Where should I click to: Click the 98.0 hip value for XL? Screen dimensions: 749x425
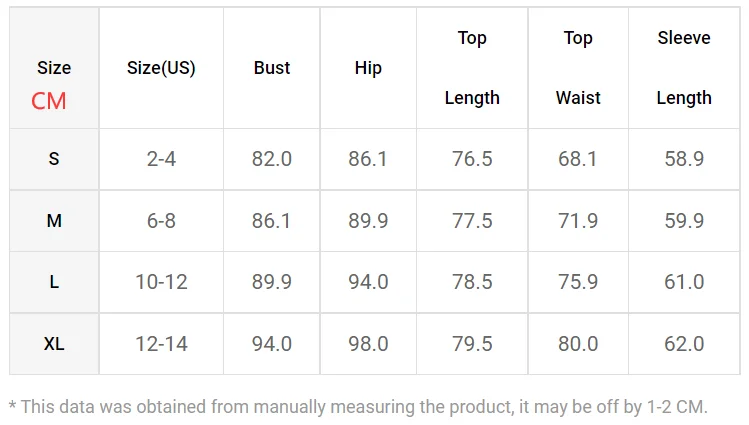(x=368, y=344)
